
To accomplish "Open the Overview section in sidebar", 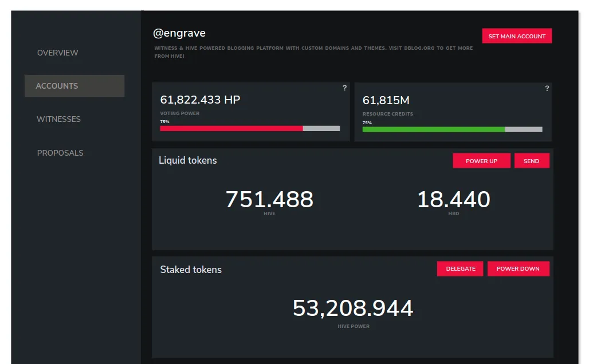I will tap(57, 53).
